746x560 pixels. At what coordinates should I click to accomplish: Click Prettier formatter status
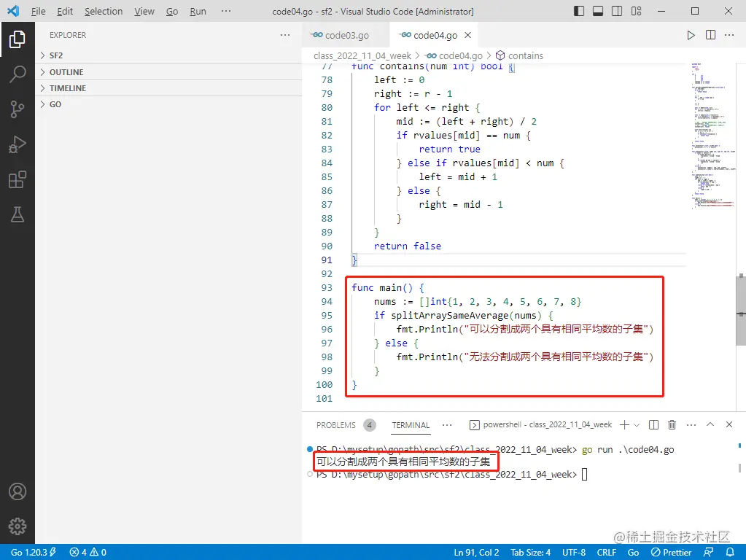tap(672, 553)
